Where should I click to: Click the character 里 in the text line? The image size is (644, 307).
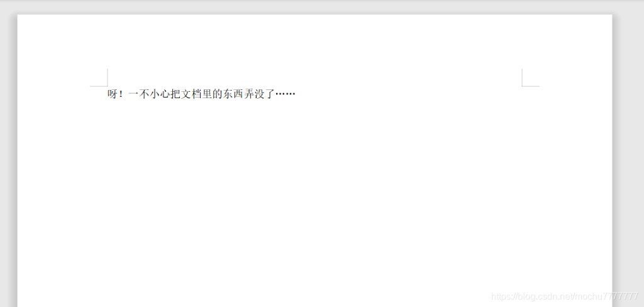pos(206,94)
